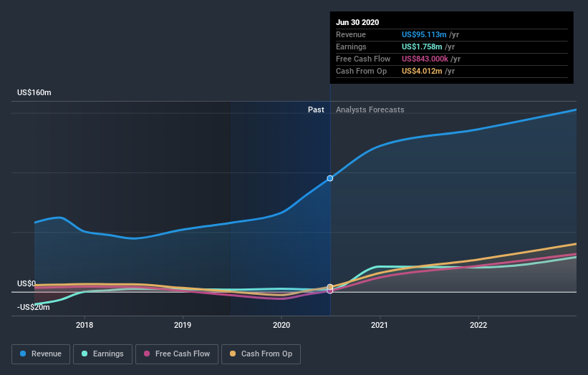Toggle the Earnings series legend button
Viewport: 588px width, 375px height.
(x=102, y=354)
